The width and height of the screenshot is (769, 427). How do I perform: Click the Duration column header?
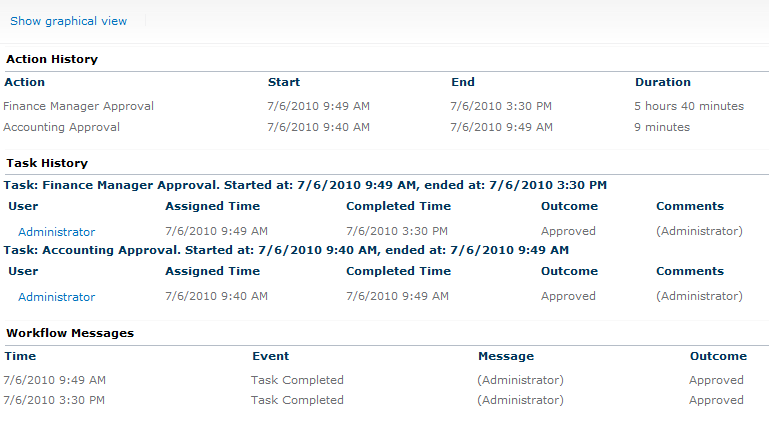[663, 82]
